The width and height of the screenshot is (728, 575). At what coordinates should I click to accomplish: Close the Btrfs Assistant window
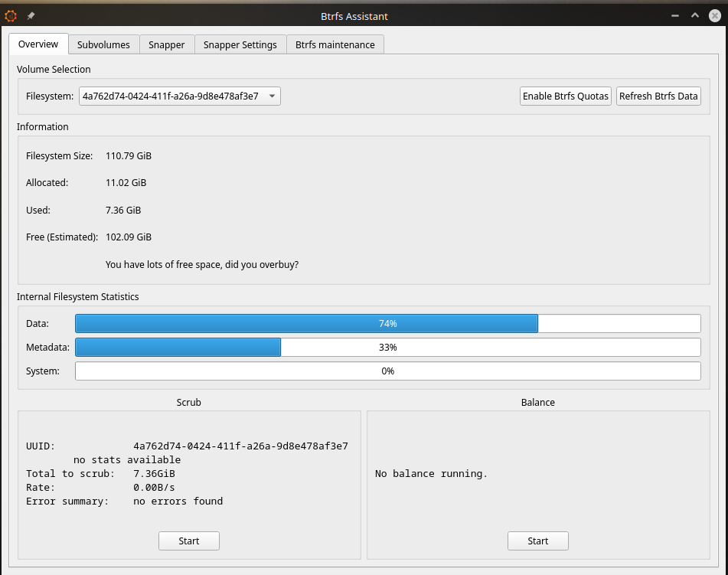714,15
